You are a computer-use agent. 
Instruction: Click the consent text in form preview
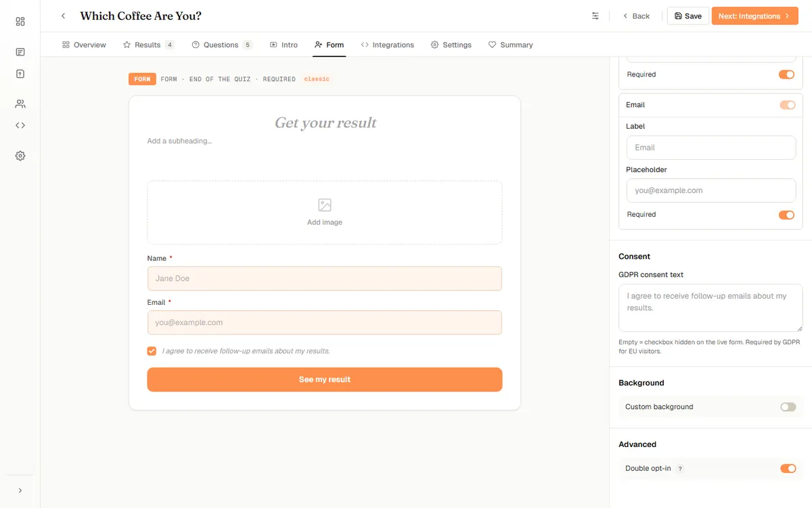[246, 351]
